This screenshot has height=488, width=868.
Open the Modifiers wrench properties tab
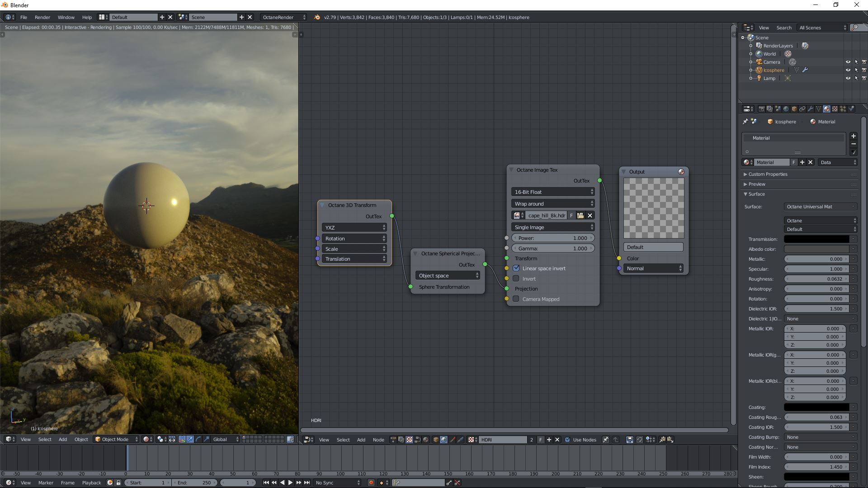[x=810, y=109]
